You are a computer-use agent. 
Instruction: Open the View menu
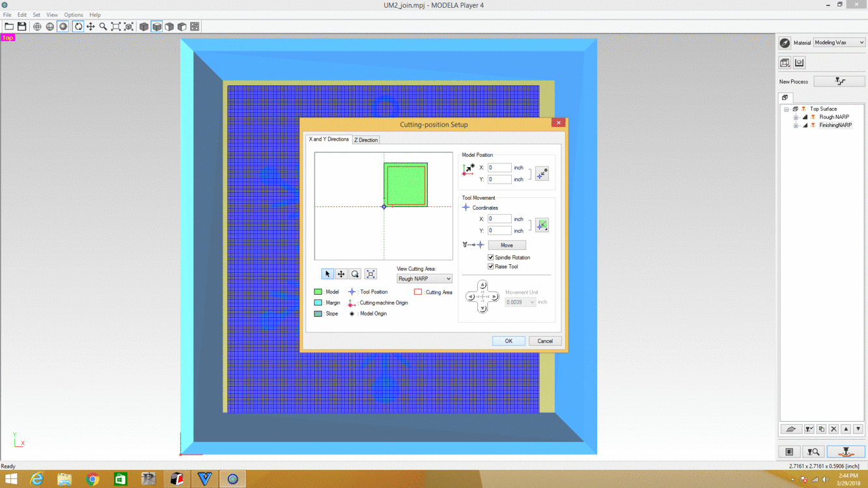point(52,14)
